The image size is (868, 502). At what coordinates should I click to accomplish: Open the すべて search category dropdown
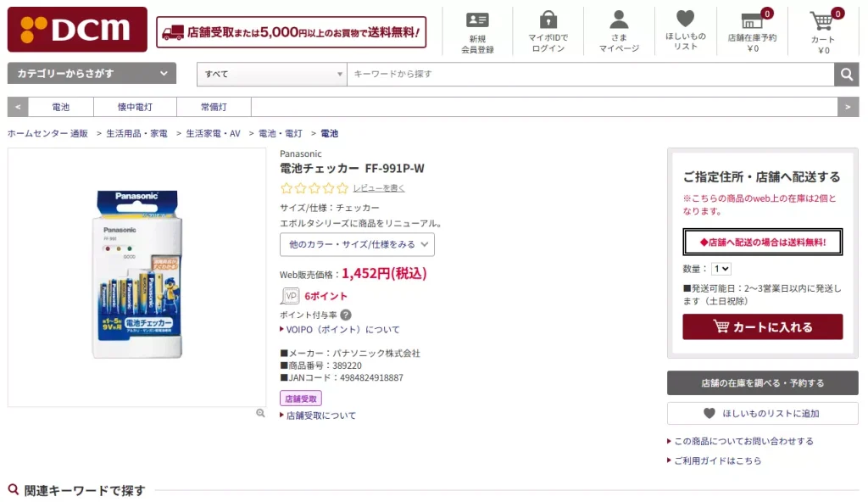click(271, 75)
